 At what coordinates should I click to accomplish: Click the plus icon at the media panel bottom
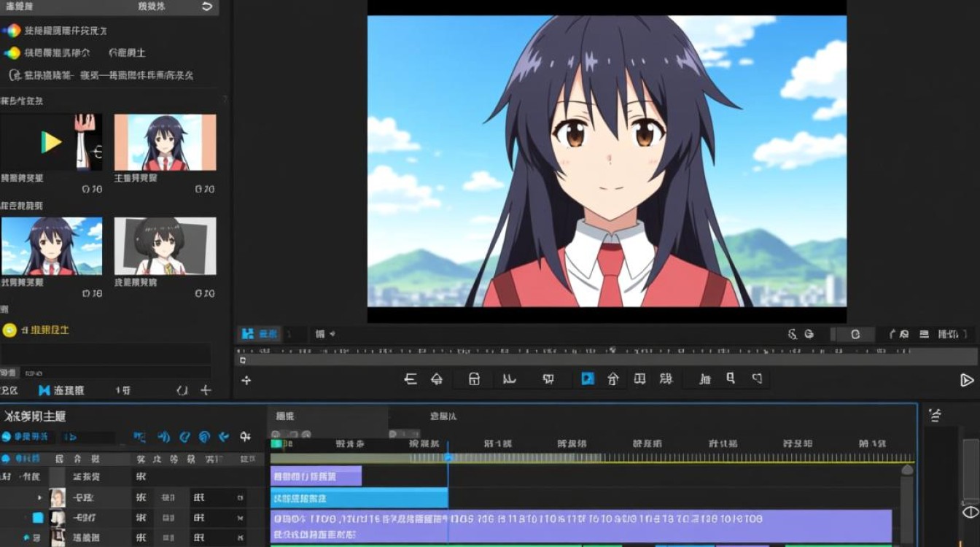click(206, 390)
